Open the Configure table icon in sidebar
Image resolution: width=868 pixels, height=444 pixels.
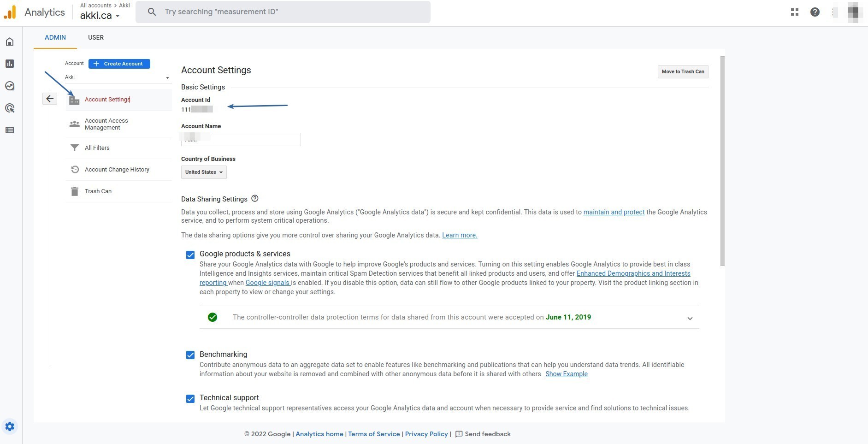(x=10, y=130)
